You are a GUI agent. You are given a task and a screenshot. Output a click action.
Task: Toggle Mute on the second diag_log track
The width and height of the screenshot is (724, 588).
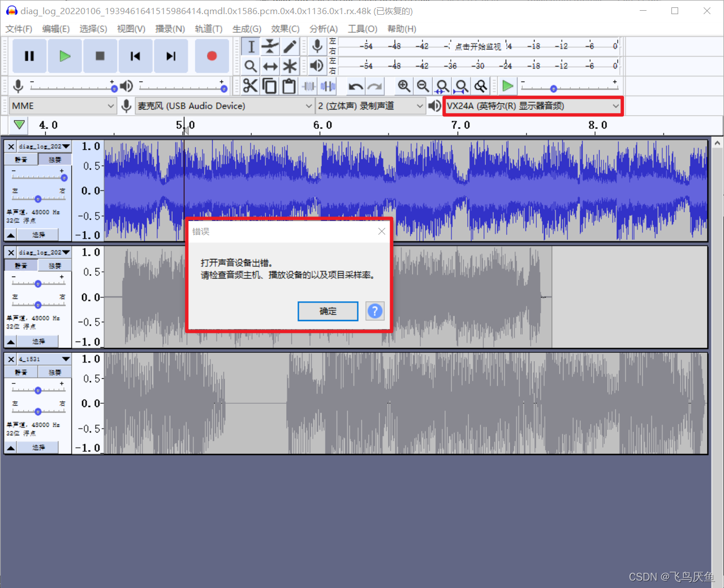click(x=21, y=266)
